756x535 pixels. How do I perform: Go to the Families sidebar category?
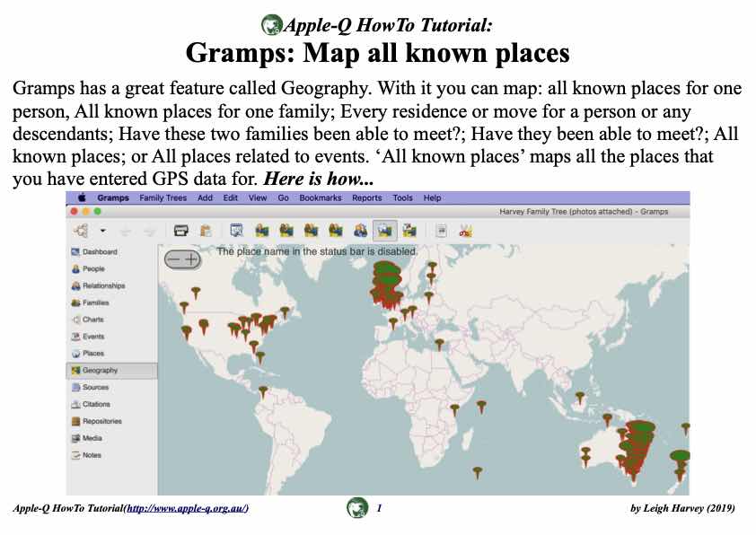[90, 303]
